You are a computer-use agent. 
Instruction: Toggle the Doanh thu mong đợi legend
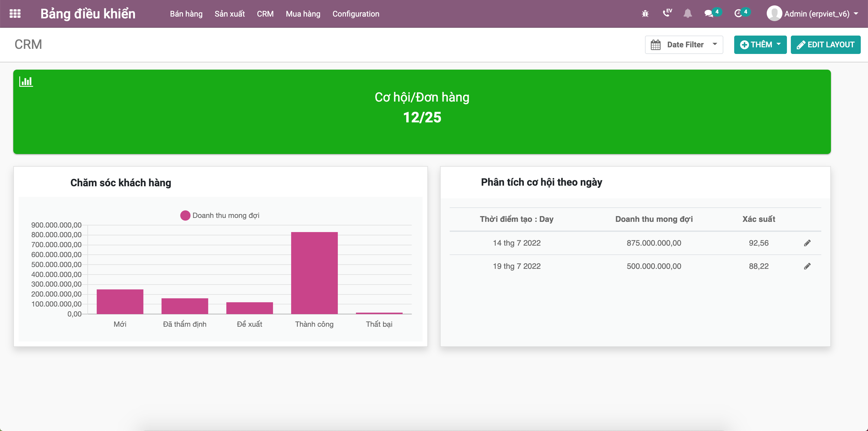click(x=220, y=215)
